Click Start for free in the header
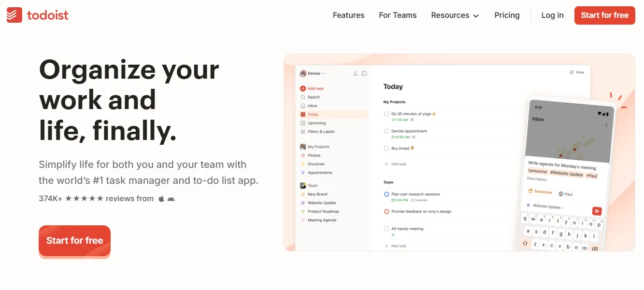 [x=604, y=15]
